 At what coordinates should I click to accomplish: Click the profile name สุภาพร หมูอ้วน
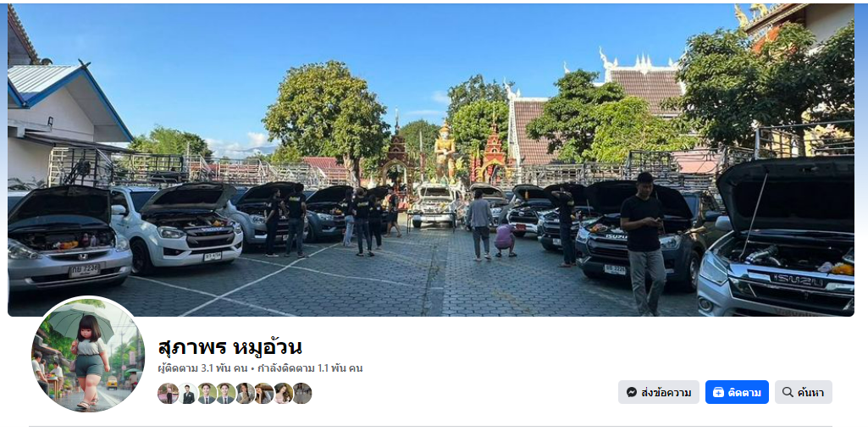tap(229, 347)
